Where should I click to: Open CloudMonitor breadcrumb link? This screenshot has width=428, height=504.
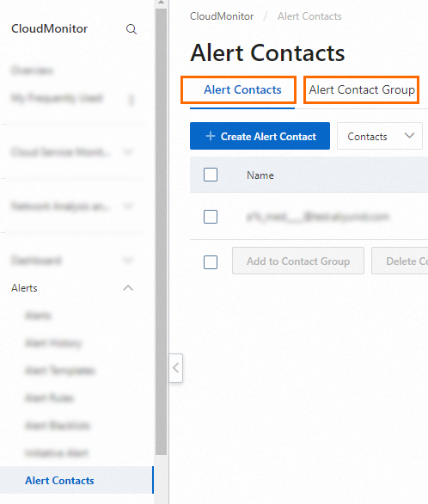[x=222, y=16]
